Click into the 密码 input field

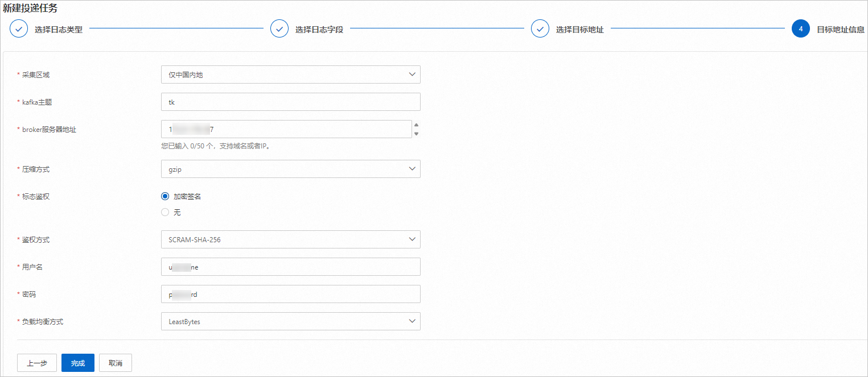point(290,294)
